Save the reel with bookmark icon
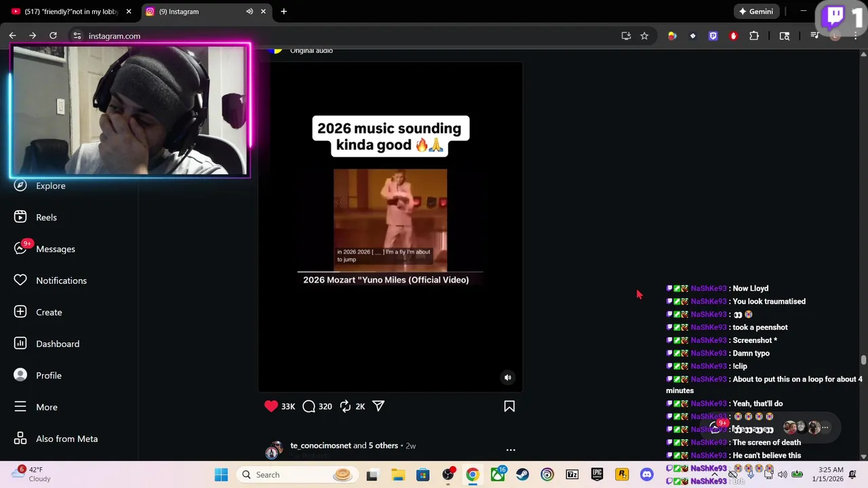868x488 pixels. [x=509, y=406]
